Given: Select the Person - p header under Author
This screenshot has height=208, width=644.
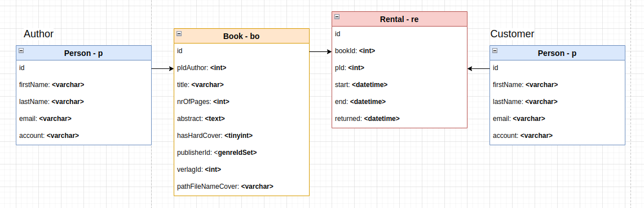Looking at the screenshot, I should click(x=84, y=53).
